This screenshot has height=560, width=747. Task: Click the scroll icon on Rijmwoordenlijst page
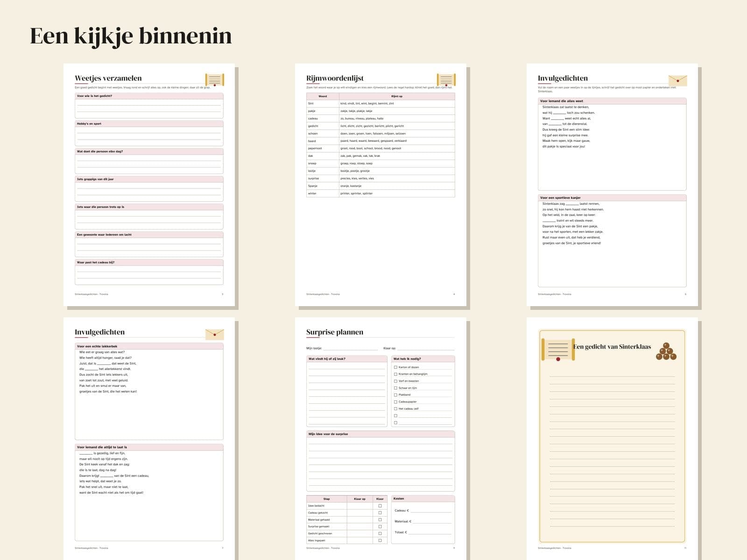[x=446, y=80]
